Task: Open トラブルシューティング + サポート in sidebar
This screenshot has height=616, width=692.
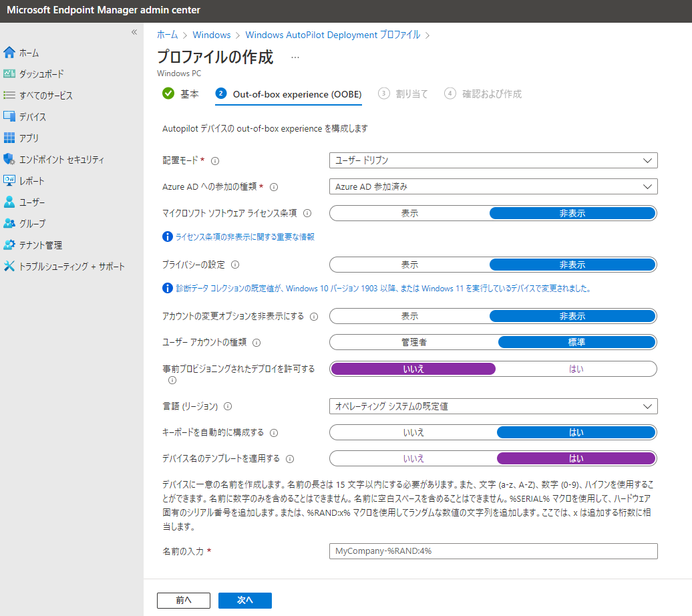Action: point(72,267)
